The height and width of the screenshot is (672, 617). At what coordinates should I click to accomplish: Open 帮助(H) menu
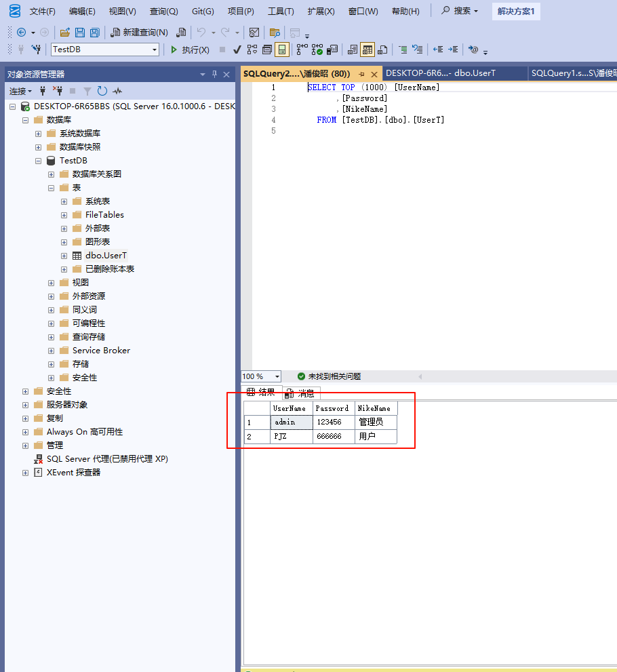[405, 11]
